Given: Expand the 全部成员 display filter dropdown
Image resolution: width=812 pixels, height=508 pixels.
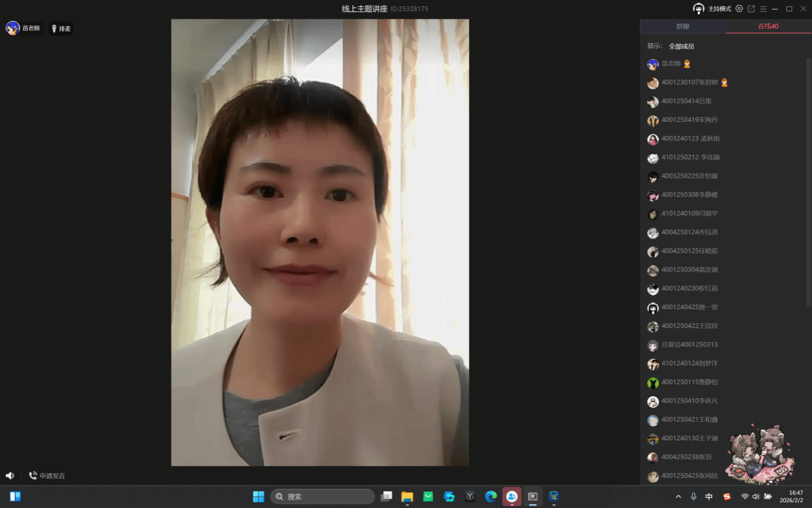Looking at the screenshot, I should pyautogui.click(x=681, y=46).
